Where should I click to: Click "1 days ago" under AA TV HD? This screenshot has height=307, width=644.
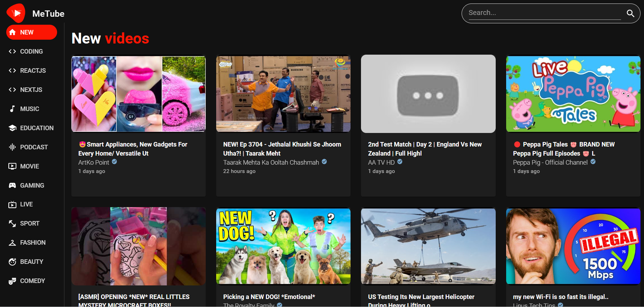tap(381, 171)
